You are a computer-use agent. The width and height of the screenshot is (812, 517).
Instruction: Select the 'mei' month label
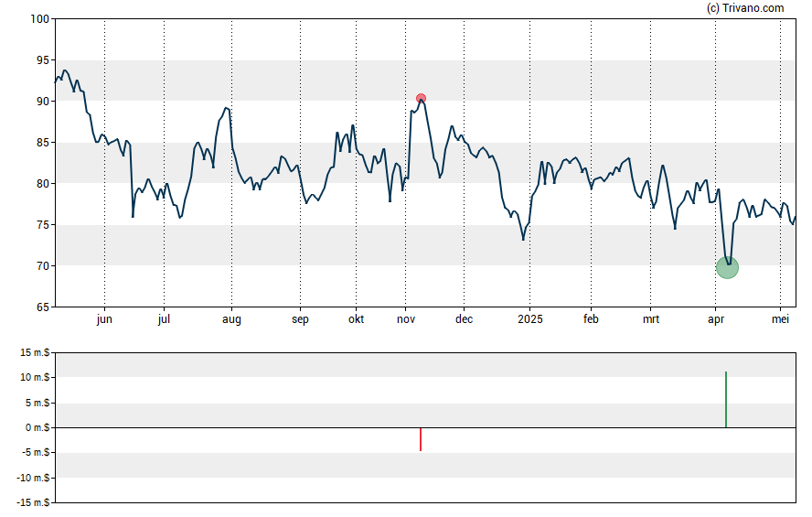[x=780, y=319]
